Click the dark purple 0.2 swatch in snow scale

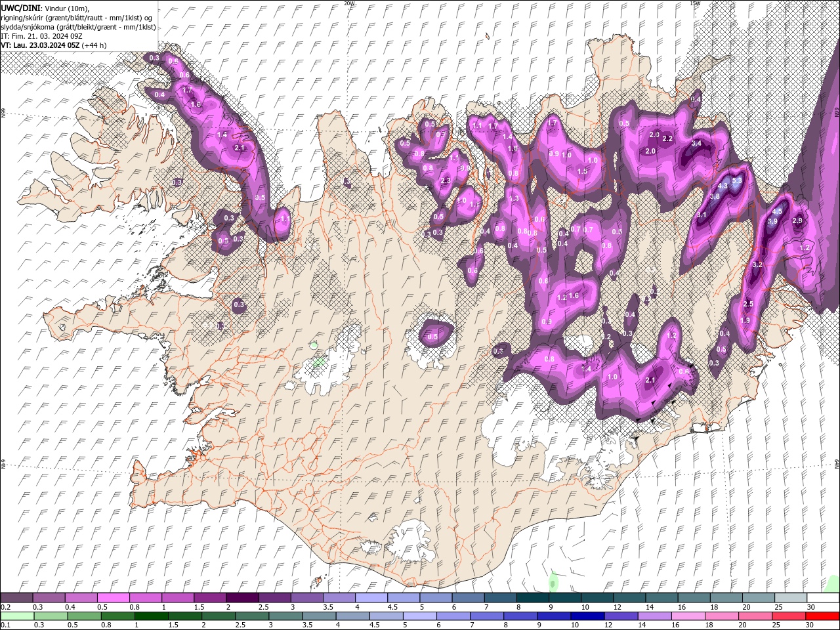tap(16, 597)
